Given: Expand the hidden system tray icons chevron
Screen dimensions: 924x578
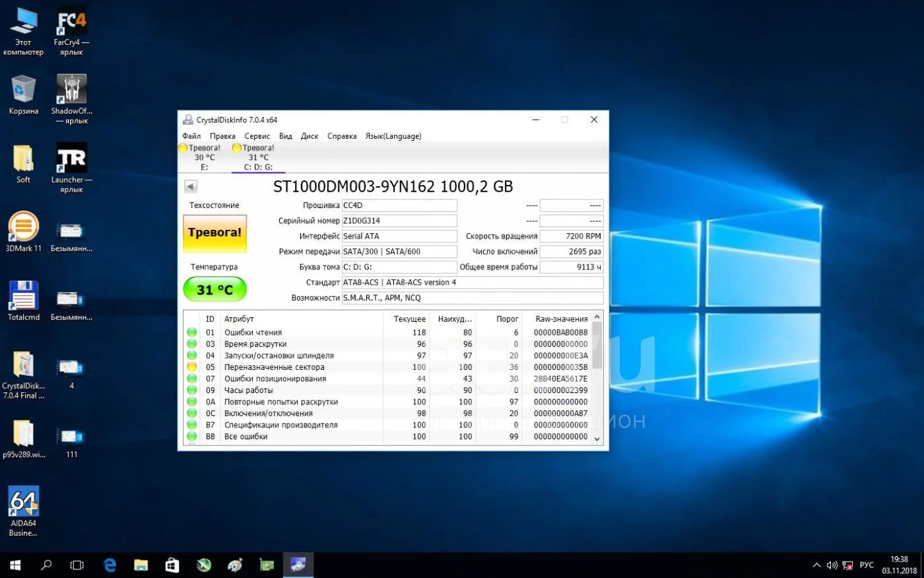Looking at the screenshot, I should click(816, 565).
